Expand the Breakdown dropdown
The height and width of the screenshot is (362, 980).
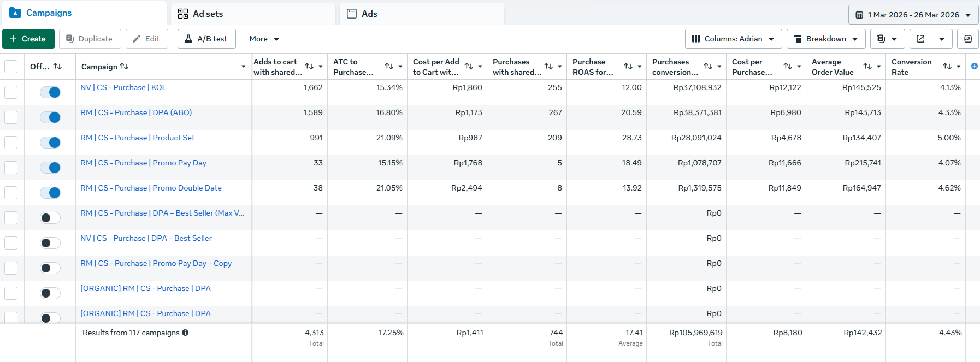[x=826, y=39]
